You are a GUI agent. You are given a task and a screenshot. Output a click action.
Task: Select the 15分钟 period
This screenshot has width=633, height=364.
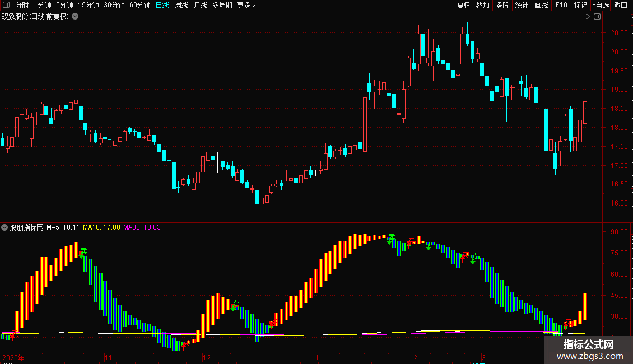click(88, 5)
